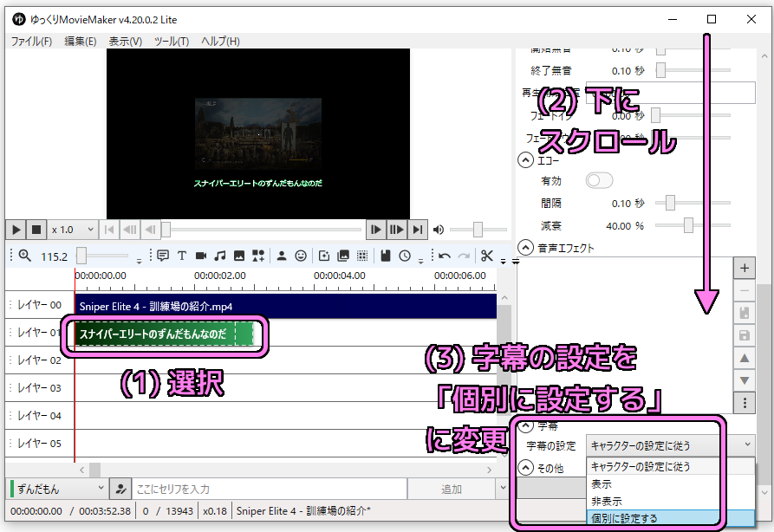Open the 字幕の設定 combo box
Screen dimensions: 774x532
pos(670,445)
